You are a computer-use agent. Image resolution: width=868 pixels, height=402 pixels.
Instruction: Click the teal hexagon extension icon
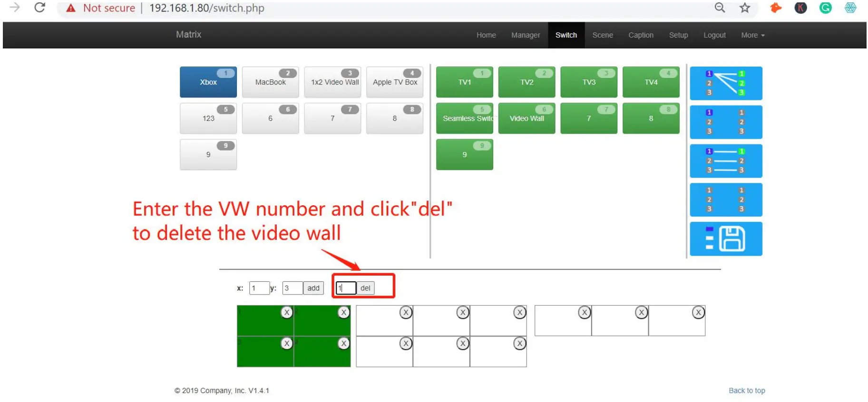pos(850,8)
